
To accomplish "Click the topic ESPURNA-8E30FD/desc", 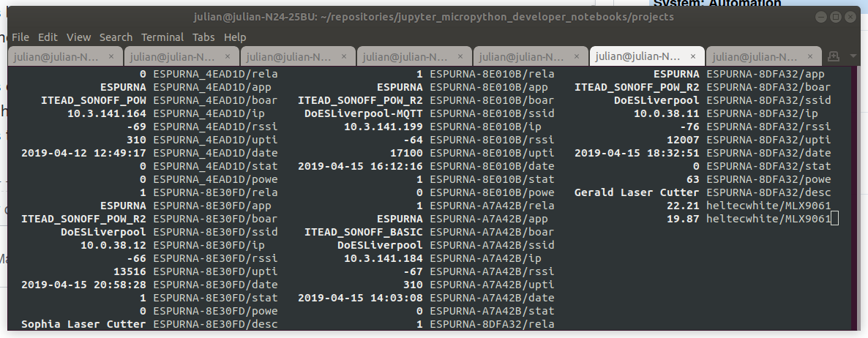I will tap(215, 324).
